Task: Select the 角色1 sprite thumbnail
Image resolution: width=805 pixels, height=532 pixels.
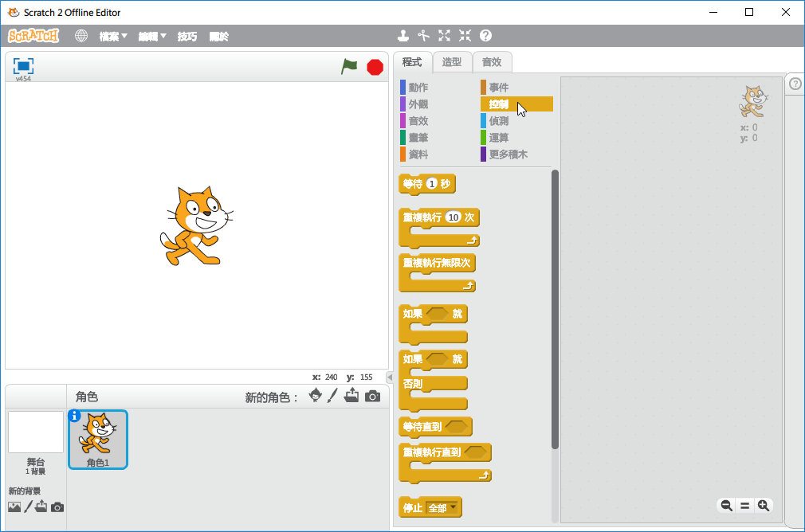Action: (x=97, y=440)
